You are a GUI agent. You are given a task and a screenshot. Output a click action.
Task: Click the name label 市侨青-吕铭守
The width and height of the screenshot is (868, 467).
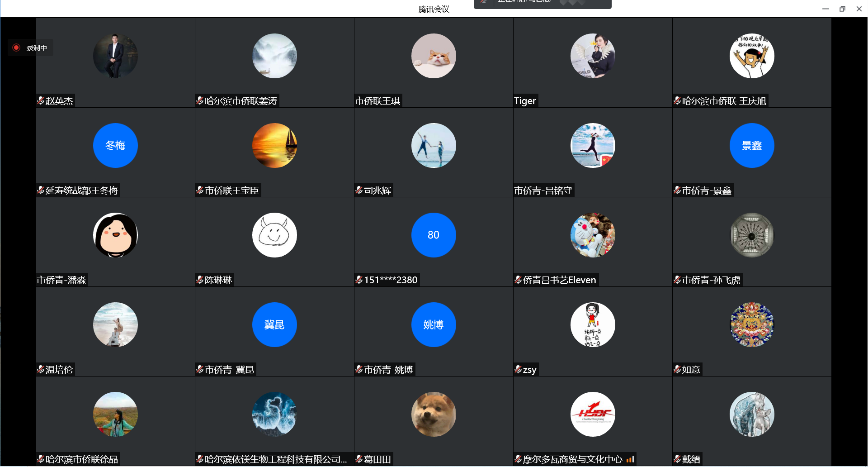[543, 191]
